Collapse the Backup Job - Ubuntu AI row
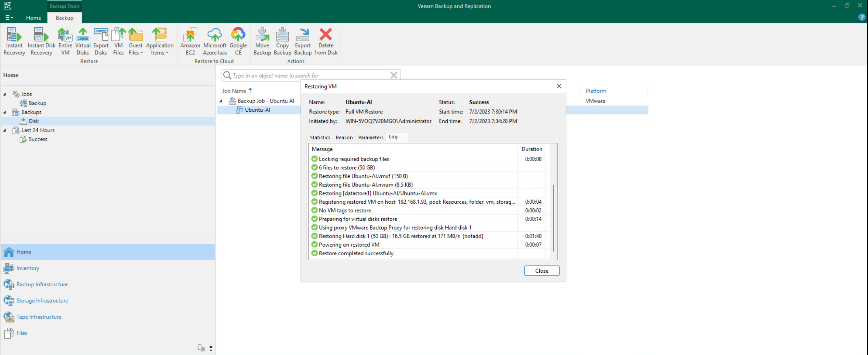Image resolution: width=868 pixels, height=355 pixels. 221,101
